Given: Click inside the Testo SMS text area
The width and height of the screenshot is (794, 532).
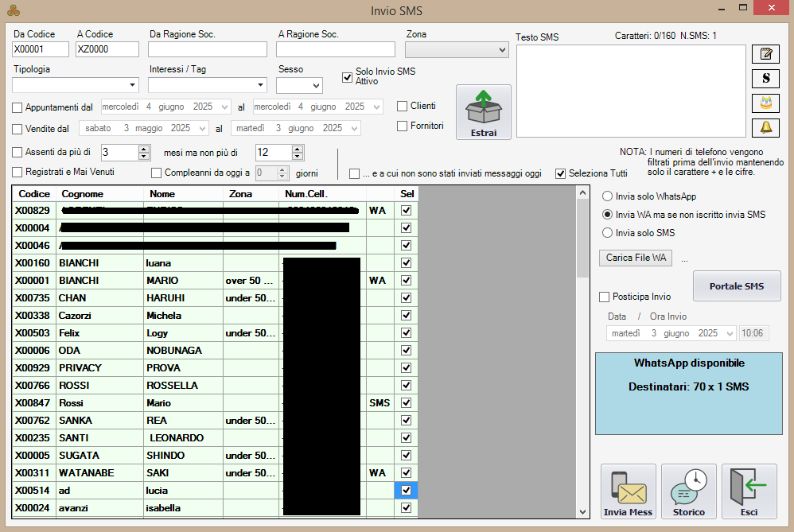Looking at the screenshot, I should [629, 91].
